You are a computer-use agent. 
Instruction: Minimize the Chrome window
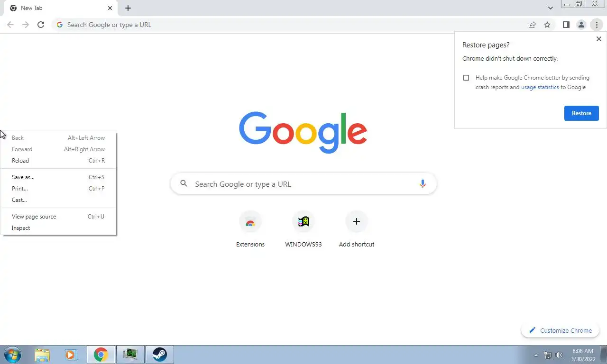click(567, 4)
